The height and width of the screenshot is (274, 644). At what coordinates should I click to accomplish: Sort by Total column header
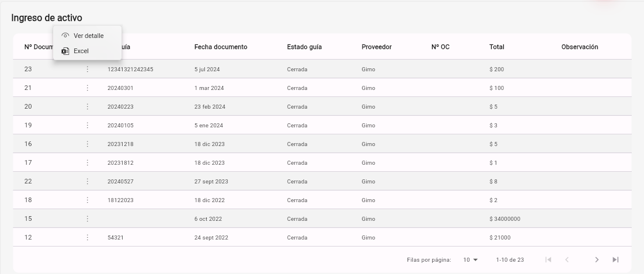[x=496, y=47]
